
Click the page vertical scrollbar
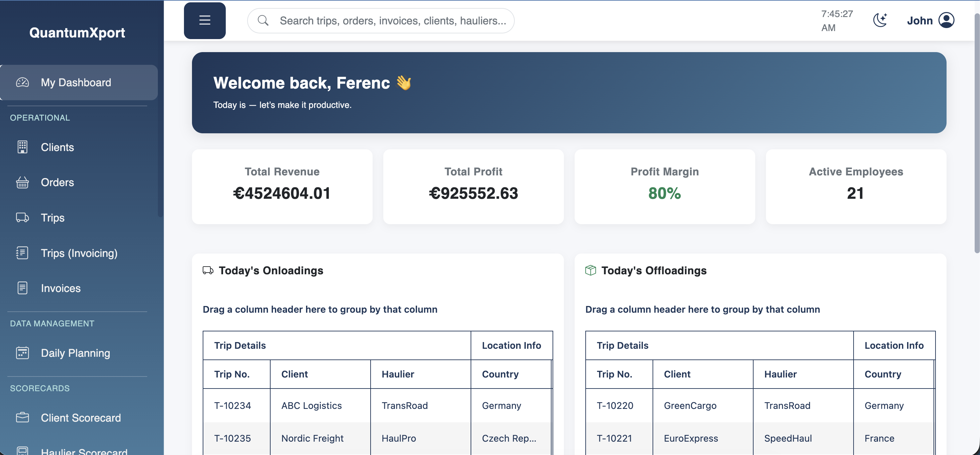coord(976,133)
